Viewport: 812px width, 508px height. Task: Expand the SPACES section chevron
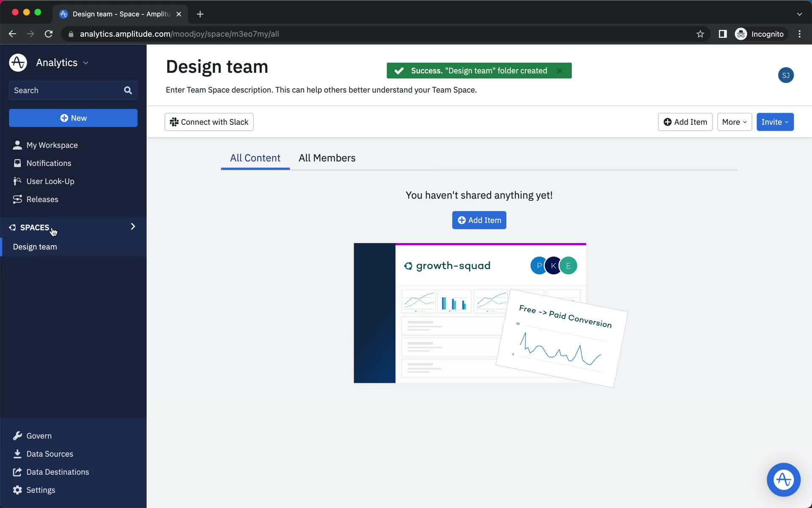[x=133, y=226]
